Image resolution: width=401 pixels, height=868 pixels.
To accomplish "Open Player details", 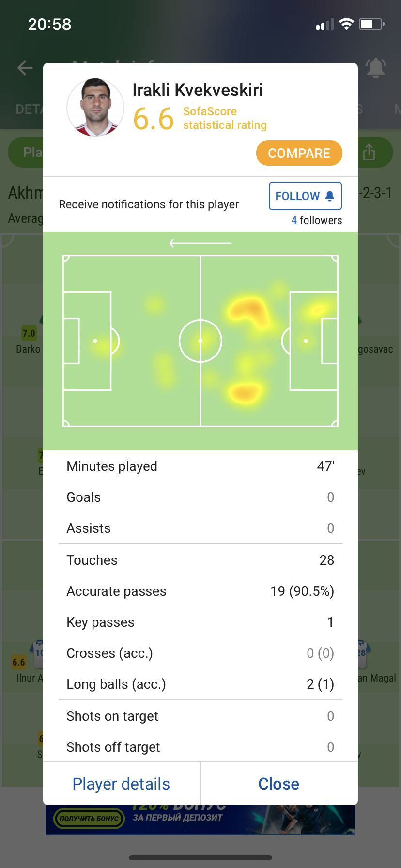I will click(x=122, y=784).
